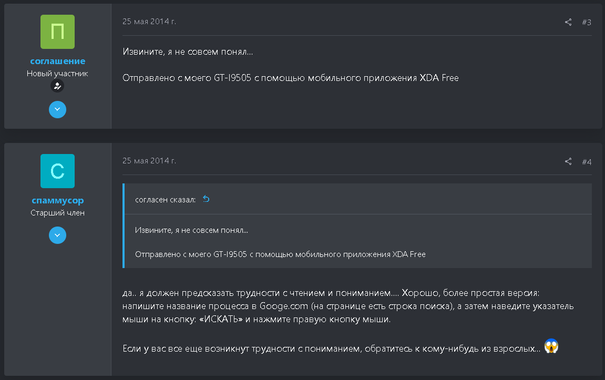Open profile of спаммусор
This screenshot has width=605, height=380.
57,200
